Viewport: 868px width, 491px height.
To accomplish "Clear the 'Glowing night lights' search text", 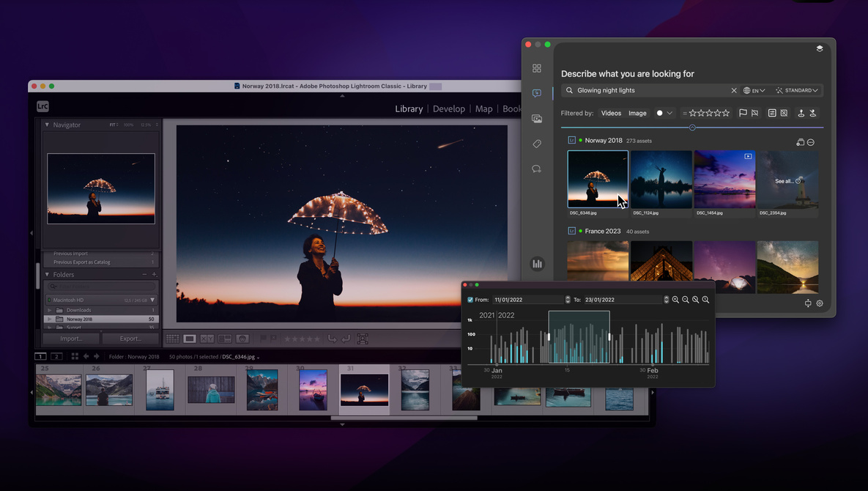I will tap(733, 90).
